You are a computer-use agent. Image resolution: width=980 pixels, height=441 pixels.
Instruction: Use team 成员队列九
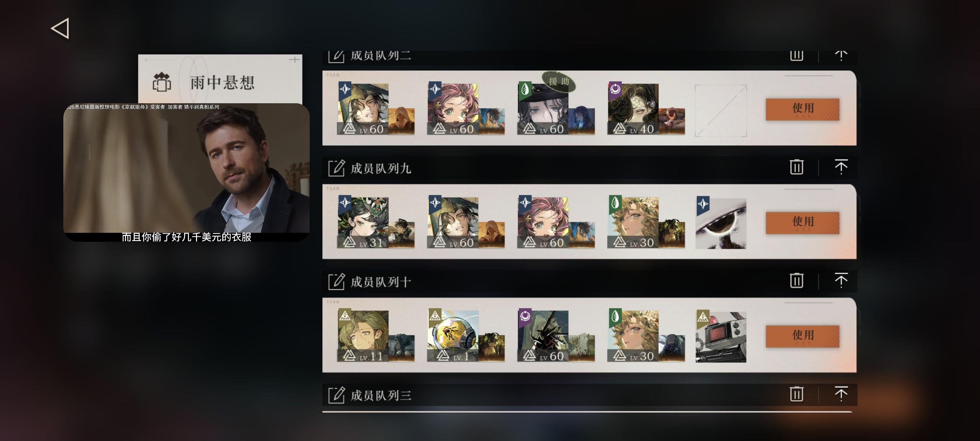pyautogui.click(x=802, y=223)
